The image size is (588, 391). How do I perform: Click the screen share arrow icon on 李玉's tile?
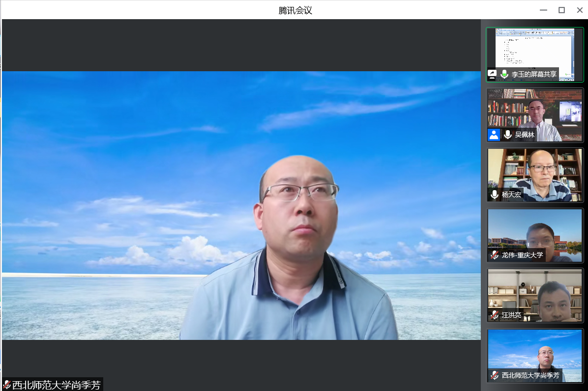(492, 74)
